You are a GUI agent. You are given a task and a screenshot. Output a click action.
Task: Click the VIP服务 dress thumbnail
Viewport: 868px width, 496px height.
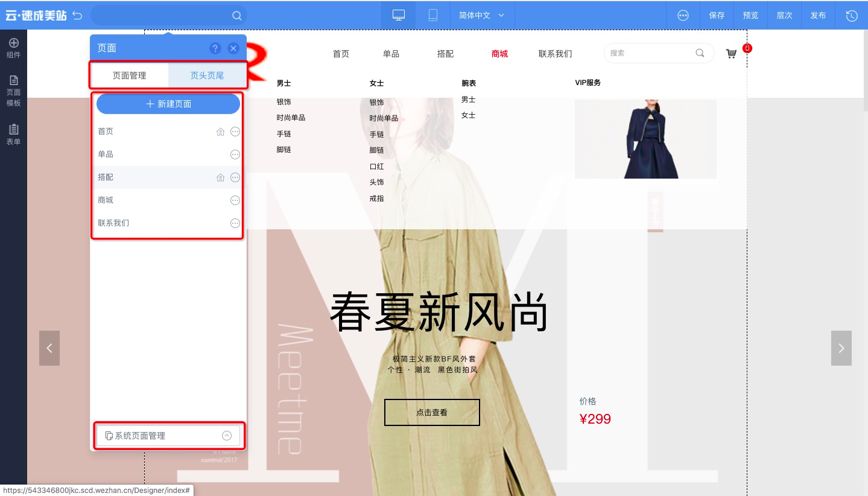(x=645, y=139)
